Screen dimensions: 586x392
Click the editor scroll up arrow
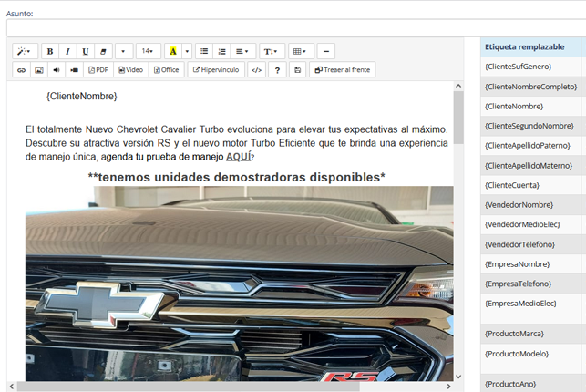point(458,86)
